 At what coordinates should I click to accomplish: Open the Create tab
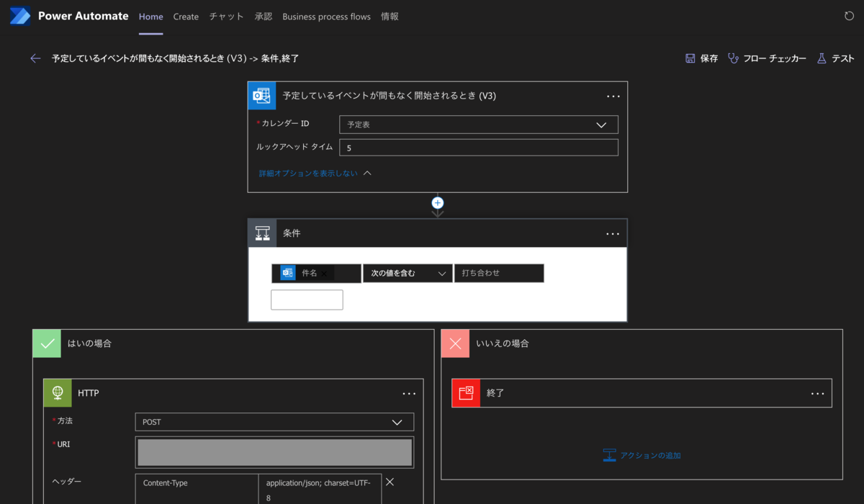tap(186, 17)
